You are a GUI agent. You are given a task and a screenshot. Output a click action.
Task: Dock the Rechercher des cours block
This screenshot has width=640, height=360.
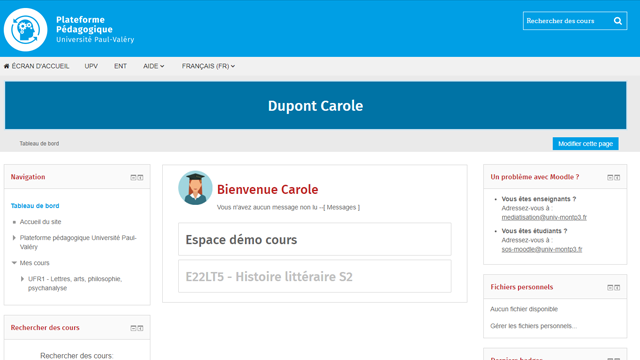140,328
